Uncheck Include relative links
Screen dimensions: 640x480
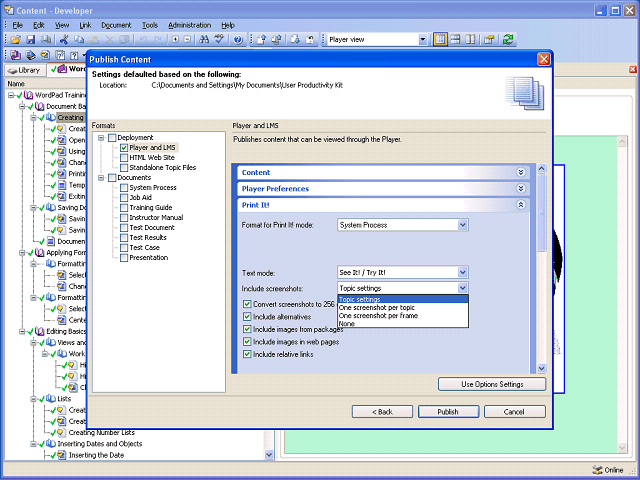pyautogui.click(x=247, y=354)
